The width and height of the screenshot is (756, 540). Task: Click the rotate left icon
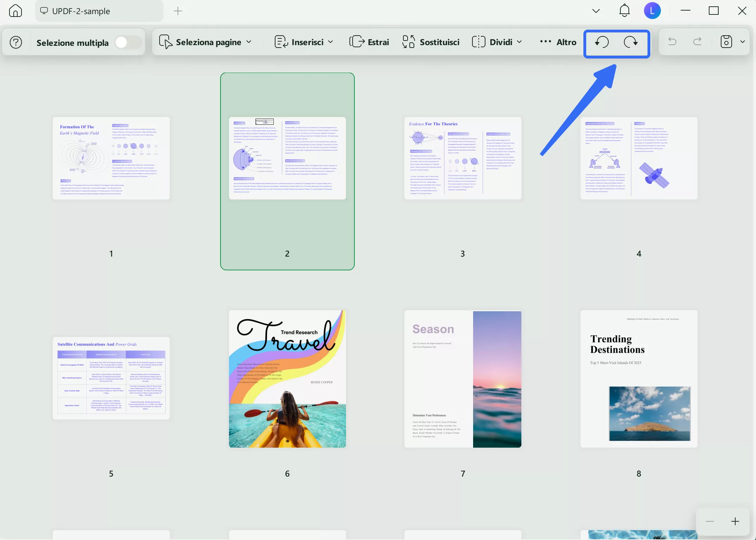[601, 42]
